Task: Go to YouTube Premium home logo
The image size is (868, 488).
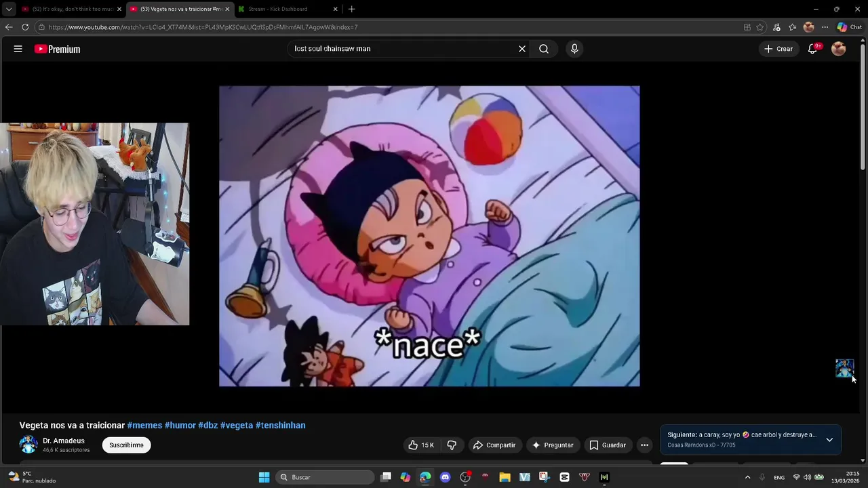Action: coord(58,49)
